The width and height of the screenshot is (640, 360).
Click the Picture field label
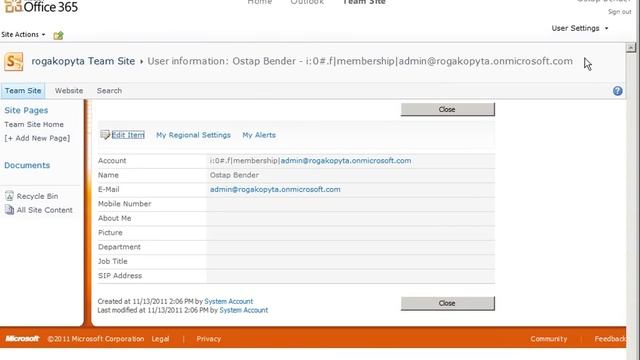click(x=110, y=233)
